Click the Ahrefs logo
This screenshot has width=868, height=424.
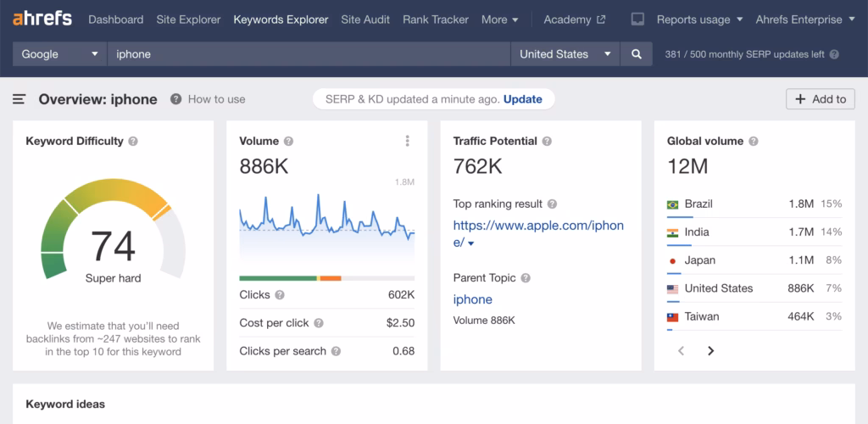click(x=42, y=19)
